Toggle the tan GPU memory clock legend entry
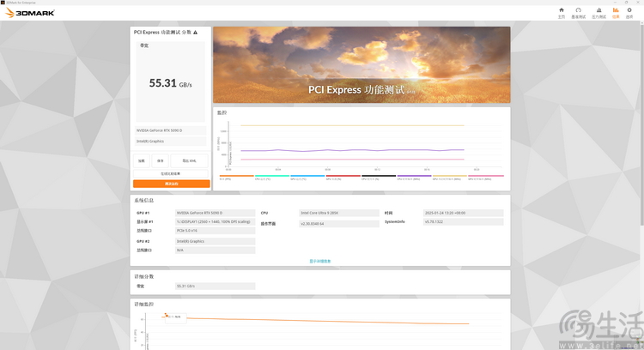The width and height of the screenshot is (644, 350). (x=450, y=178)
